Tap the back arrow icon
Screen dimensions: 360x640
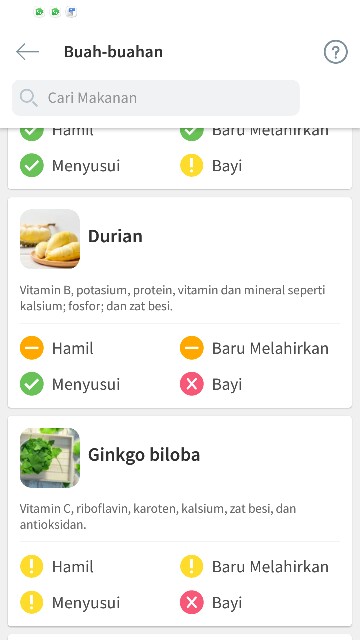tap(27, 52)
